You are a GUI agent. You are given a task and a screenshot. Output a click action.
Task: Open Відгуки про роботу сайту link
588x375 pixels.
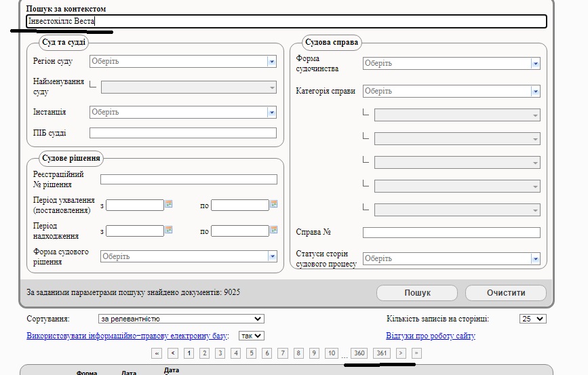coord(430,336)
